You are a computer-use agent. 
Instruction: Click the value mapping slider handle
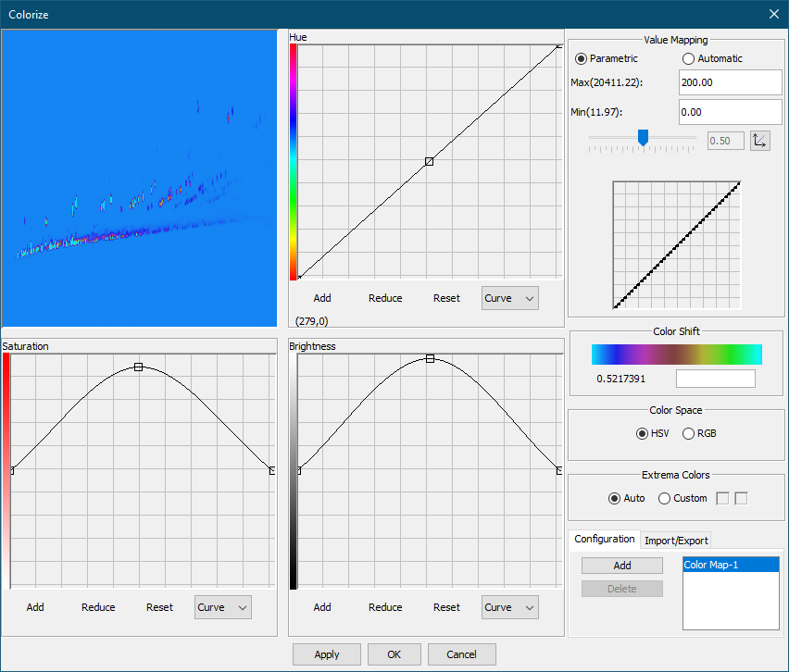[x=644, y=139]
